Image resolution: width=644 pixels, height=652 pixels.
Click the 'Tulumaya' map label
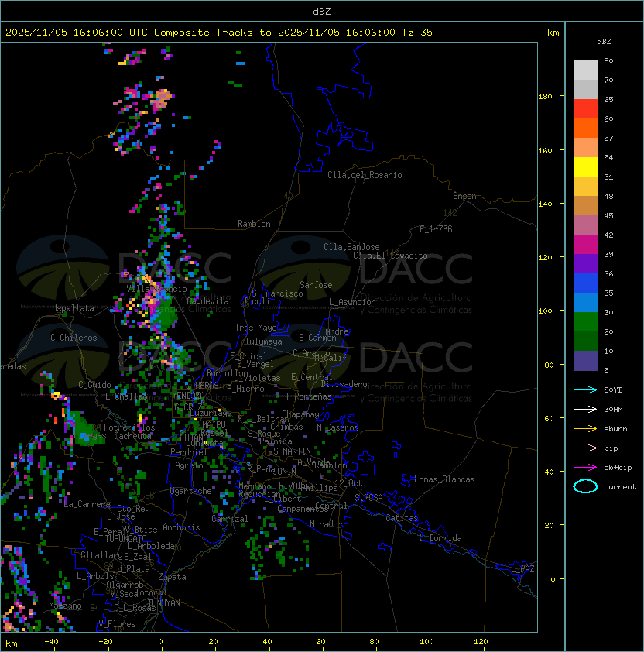point(264,341)
